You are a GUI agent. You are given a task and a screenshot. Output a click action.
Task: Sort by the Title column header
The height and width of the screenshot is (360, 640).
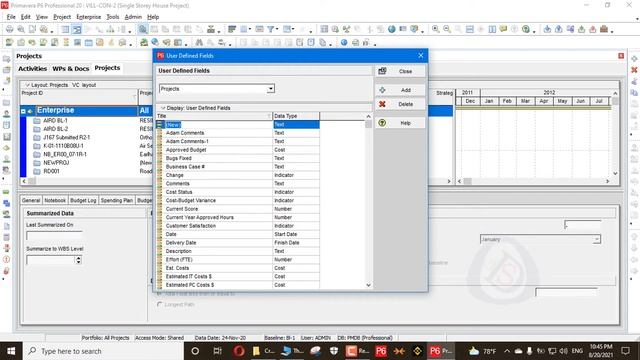pyautogui.click(x=214, y=116)
